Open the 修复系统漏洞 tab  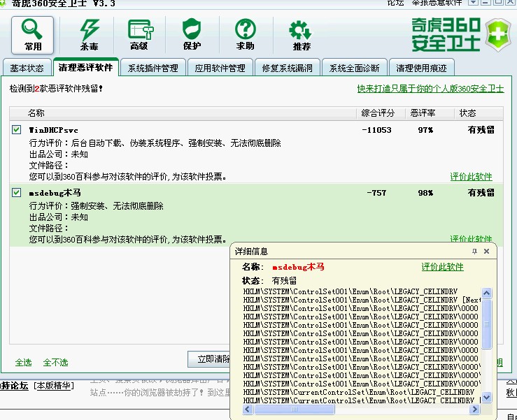[288, 68]
